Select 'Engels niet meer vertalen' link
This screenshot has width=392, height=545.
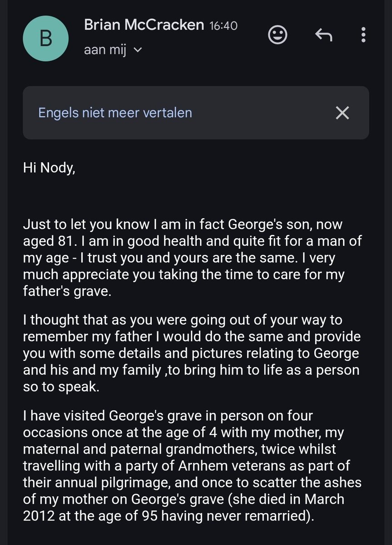[115, 113]
